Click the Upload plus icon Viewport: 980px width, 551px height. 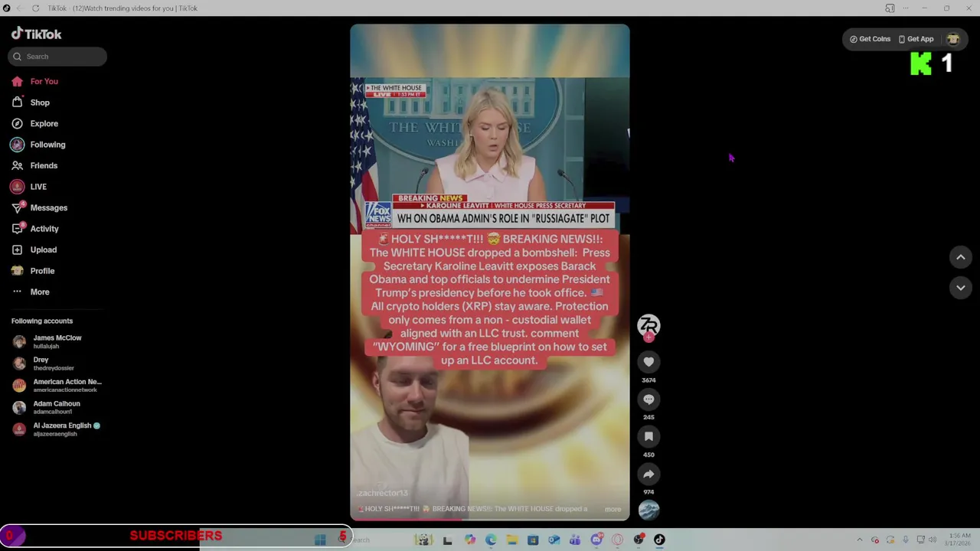(x=17, y=249)
